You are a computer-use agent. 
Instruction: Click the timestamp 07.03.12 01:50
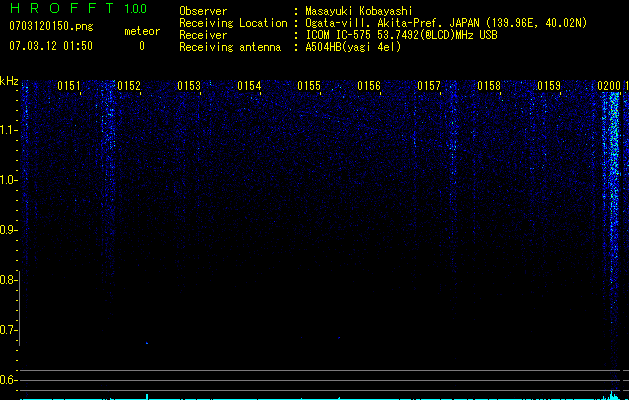pos(51,46)
